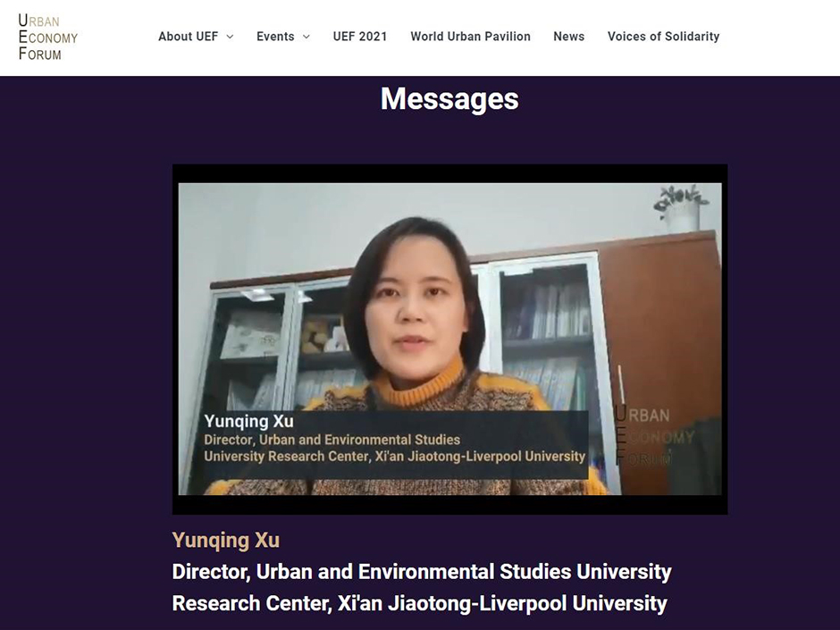The width and height of the screenshot is (840, 630).
Task: Open the Events menu
Action: 275,37
